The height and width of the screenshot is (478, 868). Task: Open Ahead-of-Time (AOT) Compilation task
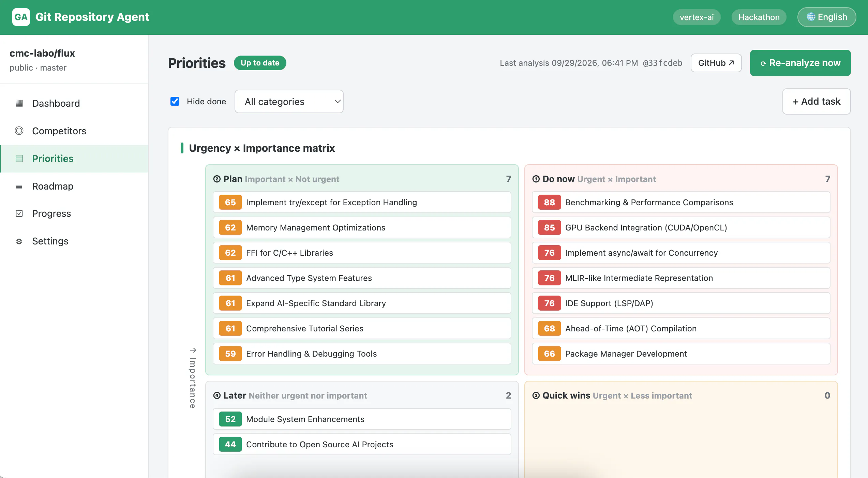(681, 328)
